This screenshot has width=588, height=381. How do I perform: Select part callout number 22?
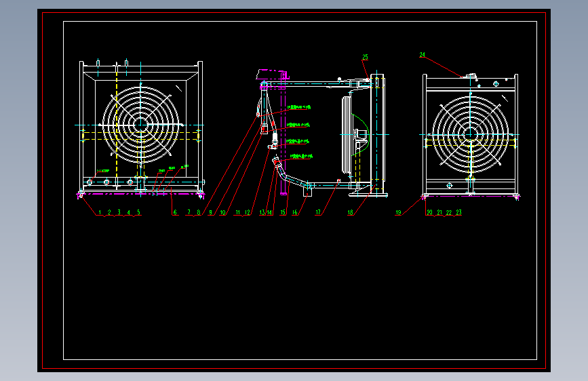tap(449, 212)
